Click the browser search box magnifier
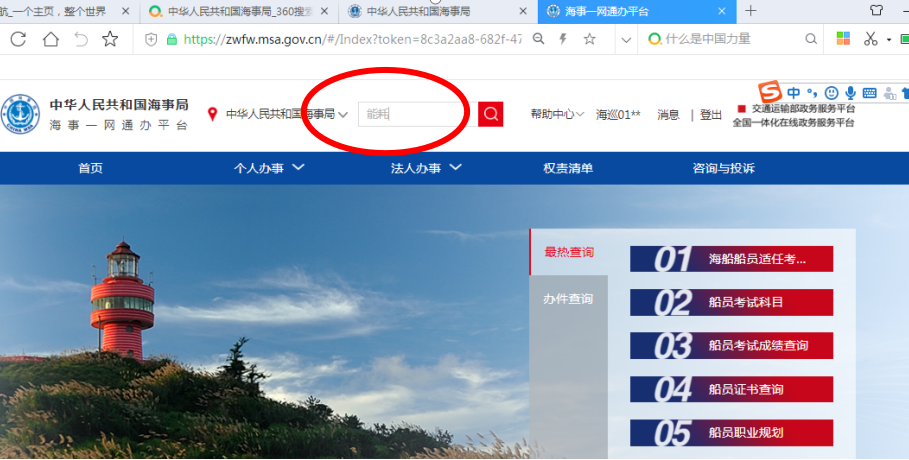 [x=811, y=39]
